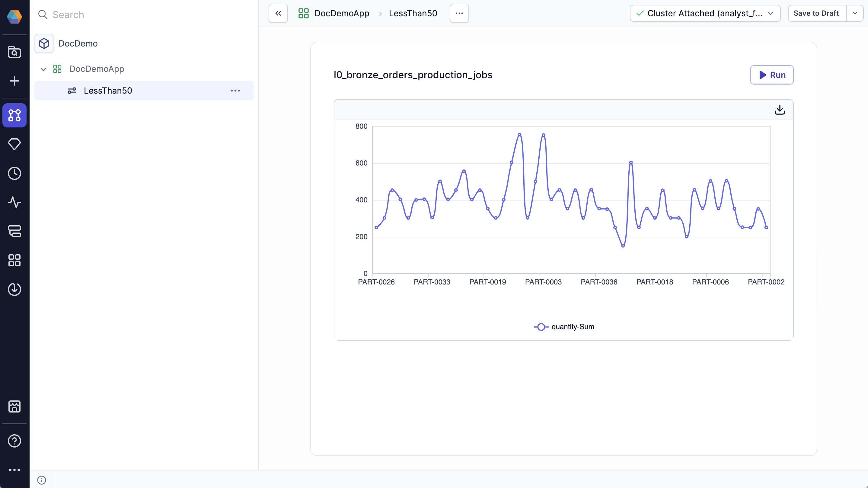The height and width of the screenshot is (488, 868).
Task: Click DocDemoApp breadcrumb link
Action: pos(342,14)
